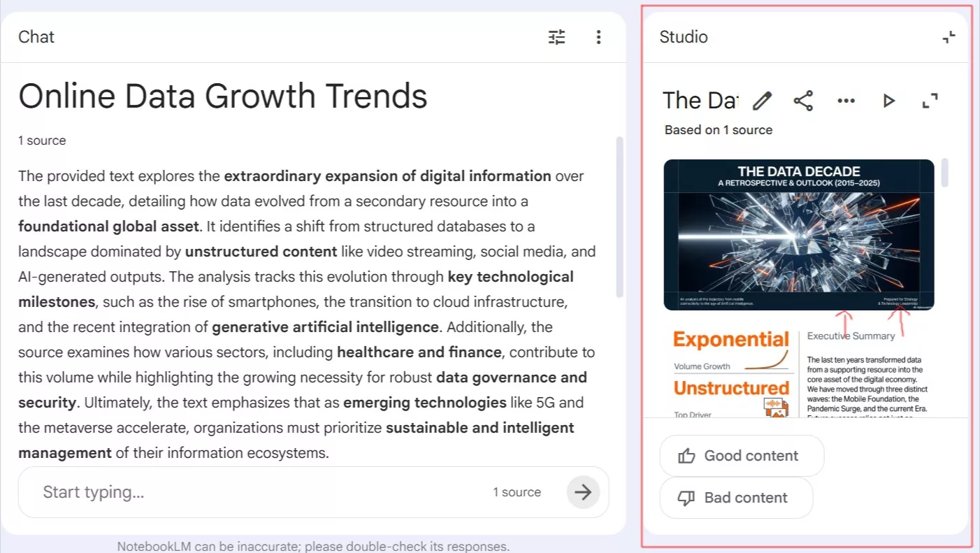Collapse the Studio panel
This screenshot has height=553, width=980.
tap(949, 36)
